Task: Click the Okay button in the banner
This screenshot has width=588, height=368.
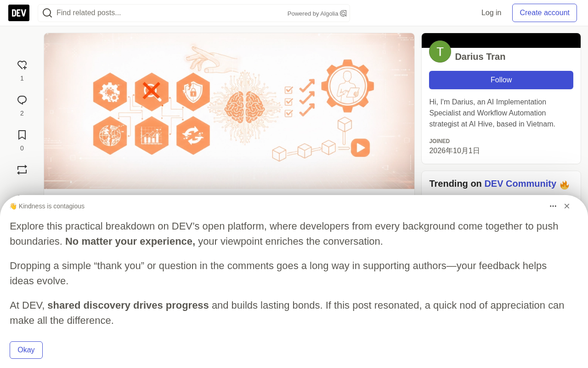Action: click(x=26, y=350)
